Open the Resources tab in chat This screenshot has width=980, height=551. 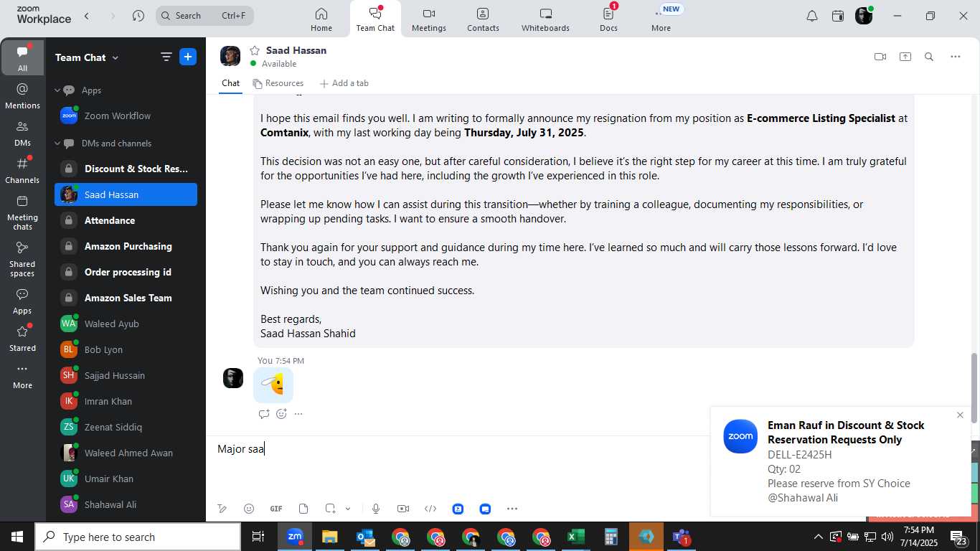click(278, 83)
